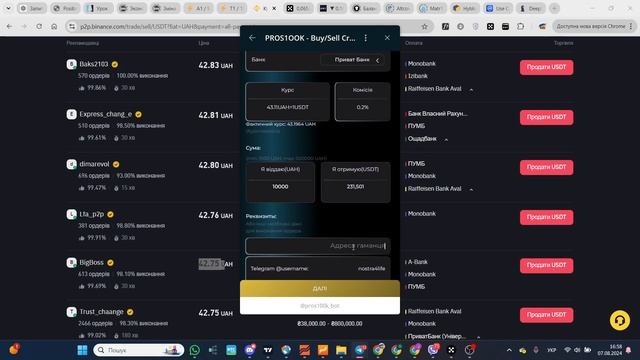The height and width of the screenshot is (360, 640).
Task: Click the Адреса гаманця input field
Action: [x=318, y=246]
